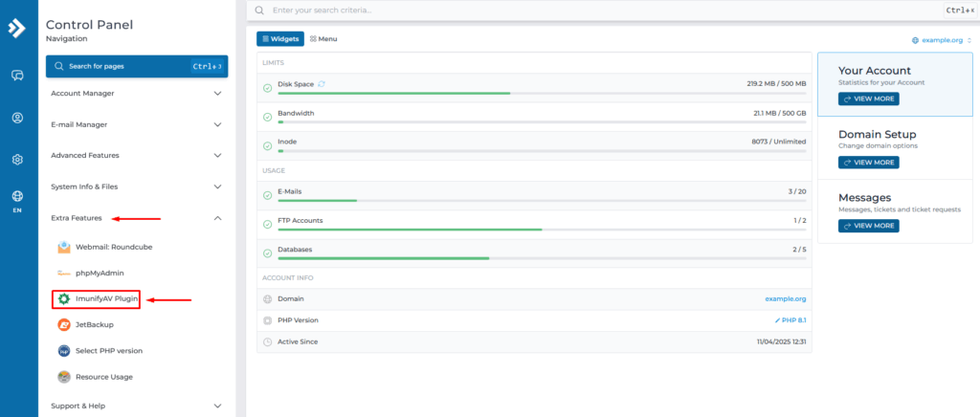Click the example.org domain link
980x417 pixels.
pyautogui.click(x=785, y=299)
